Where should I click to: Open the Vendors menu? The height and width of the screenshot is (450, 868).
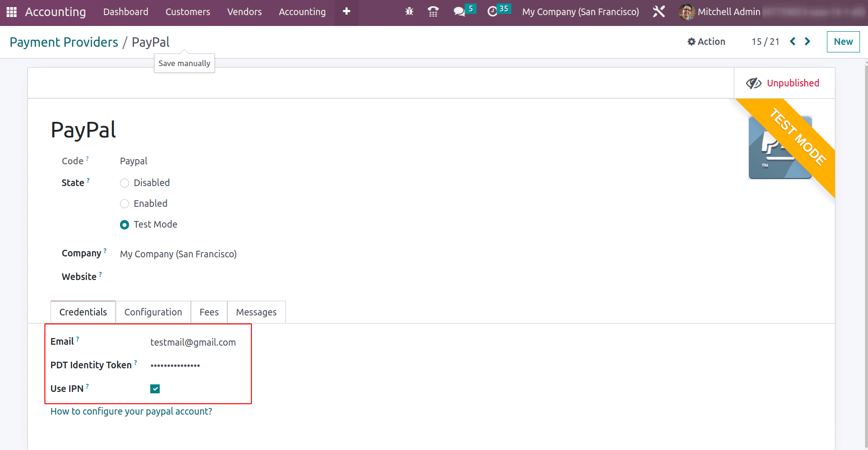[244, 12]
